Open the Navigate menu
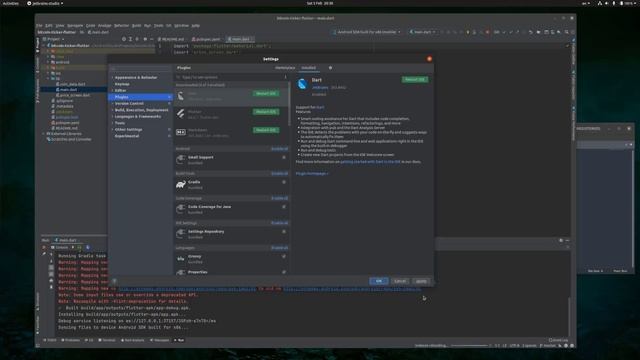 [x=75, y=25]
